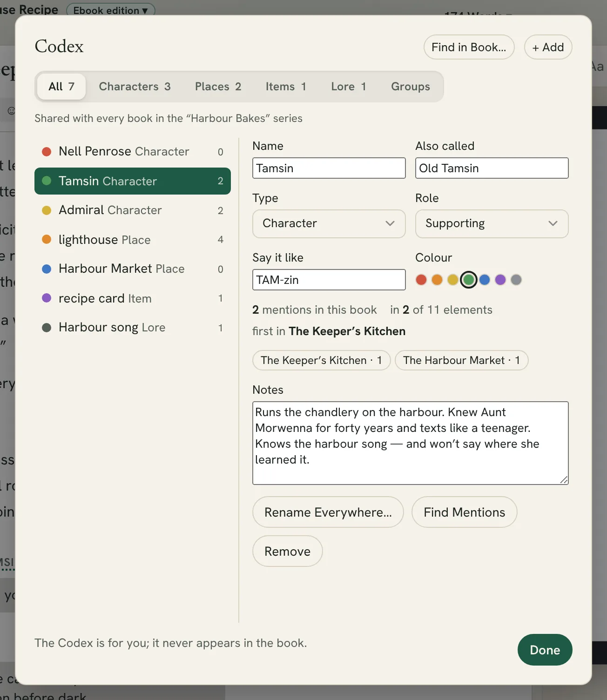This screenshot has height=700, width=607.
Task: Switch to the Items tab
Action: 286,87
